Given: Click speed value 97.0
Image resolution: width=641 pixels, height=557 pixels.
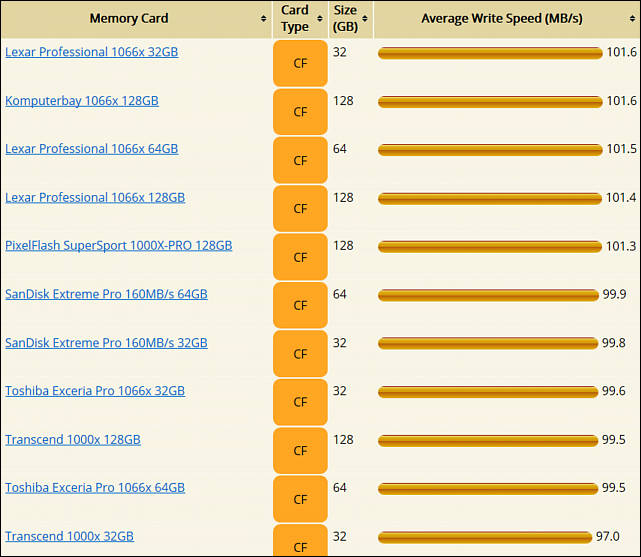Looking at the screenshot, I should 608,536.
